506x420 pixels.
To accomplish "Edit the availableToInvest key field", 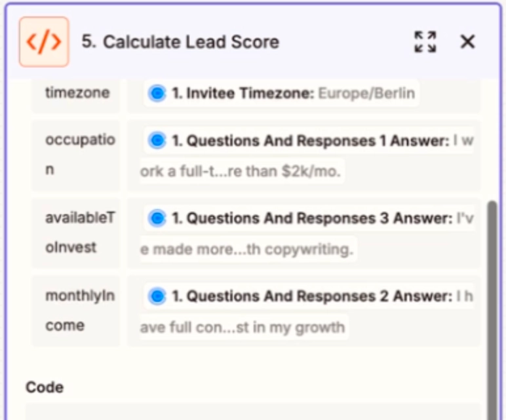I will tap(77, 233).
